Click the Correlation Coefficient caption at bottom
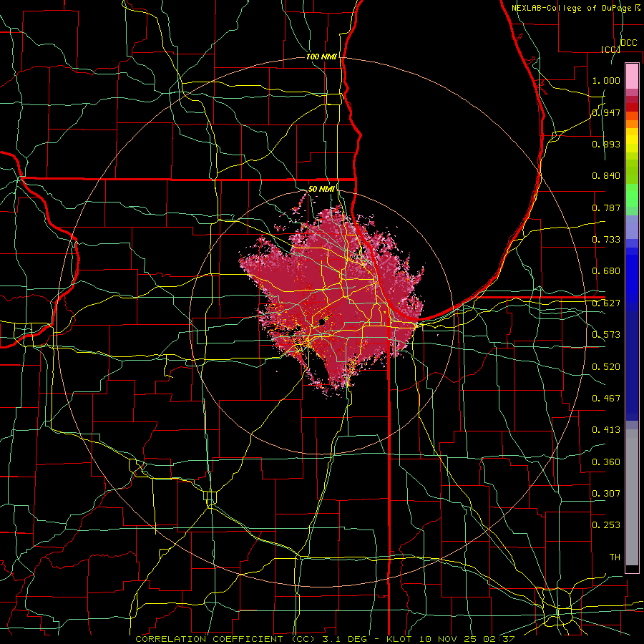Image resolution: width=644 pixels, height=644 pixels. pos(325,639)
